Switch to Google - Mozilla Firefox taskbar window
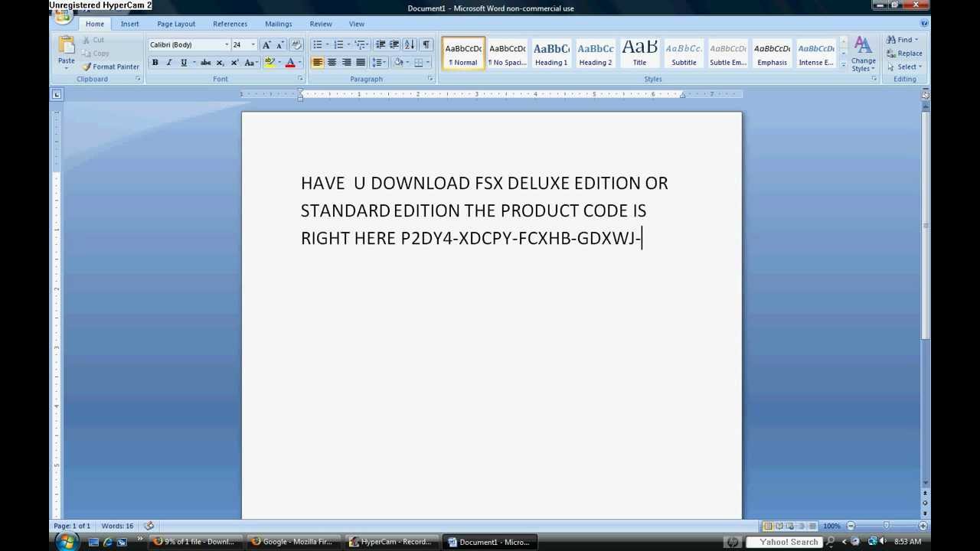The width and height of the screenshot is (980, 551). (292, 542)
